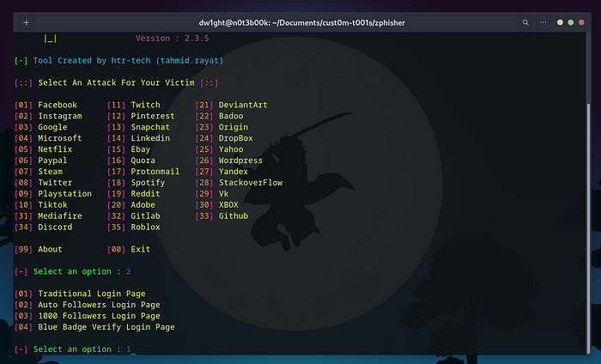Click '[03] 1000 Followers Login Page' line
Image resolution: width=601 pixels, height=364 pixels.
(87, 316)
